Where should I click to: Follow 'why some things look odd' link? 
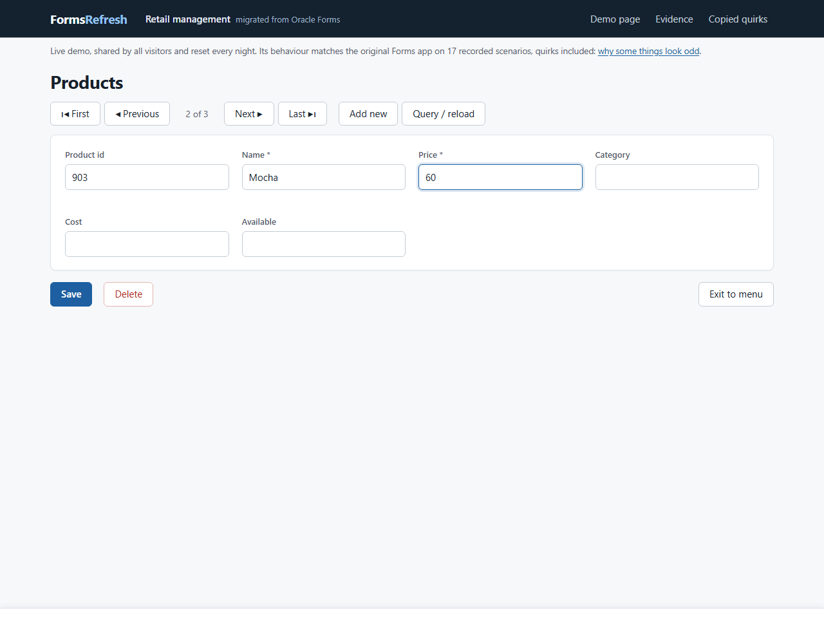[x=648, y=51]
